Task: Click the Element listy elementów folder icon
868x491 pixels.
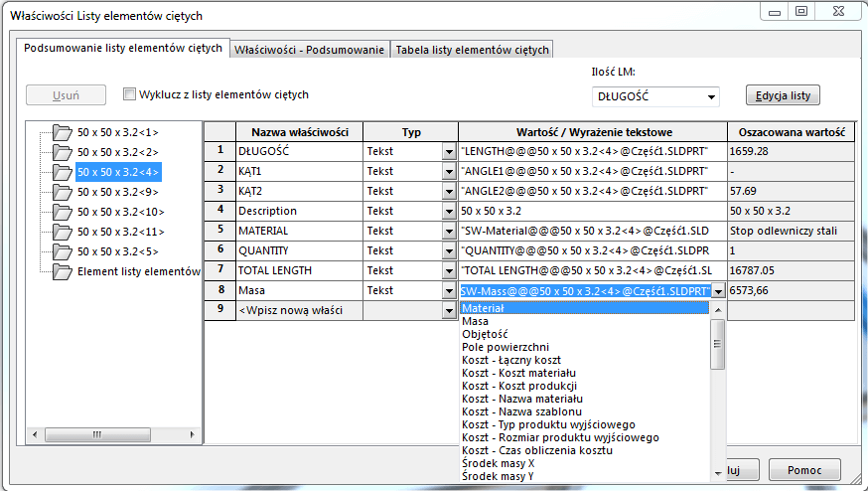Action: tap(63, 271)
